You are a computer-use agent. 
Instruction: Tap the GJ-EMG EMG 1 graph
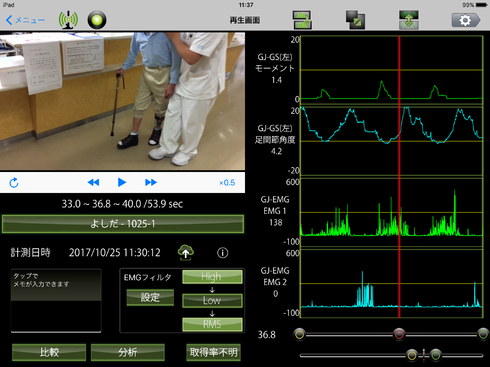point(392,213)
